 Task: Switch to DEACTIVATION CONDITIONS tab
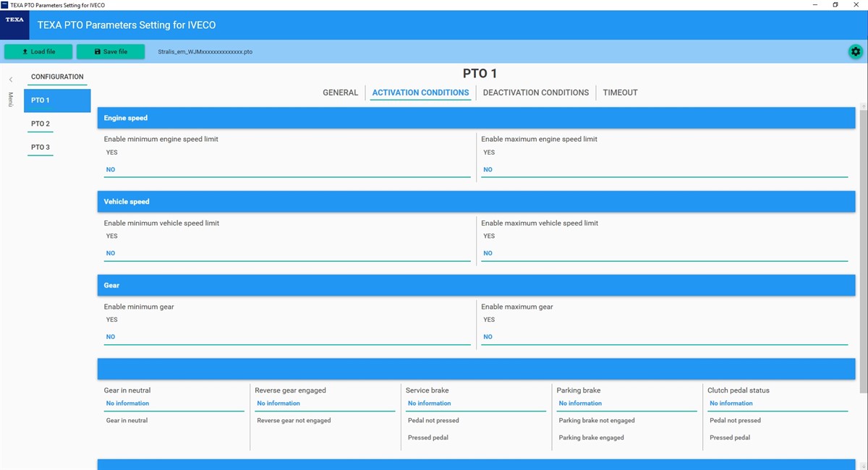tap(536, 93)
